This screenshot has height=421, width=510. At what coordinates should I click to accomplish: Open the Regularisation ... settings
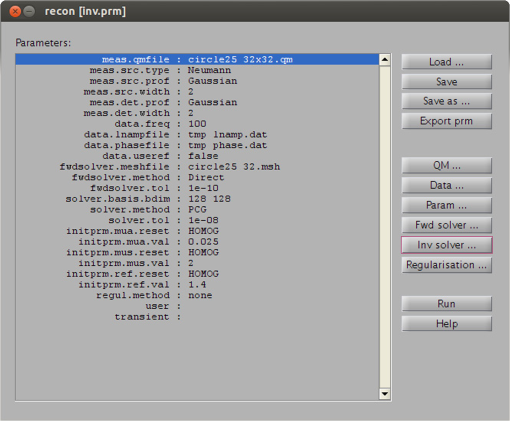[446, 265]
